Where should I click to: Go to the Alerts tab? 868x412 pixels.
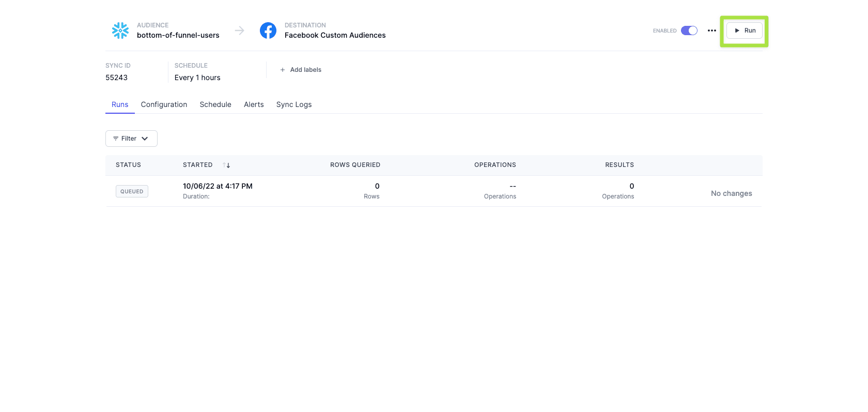254,104
